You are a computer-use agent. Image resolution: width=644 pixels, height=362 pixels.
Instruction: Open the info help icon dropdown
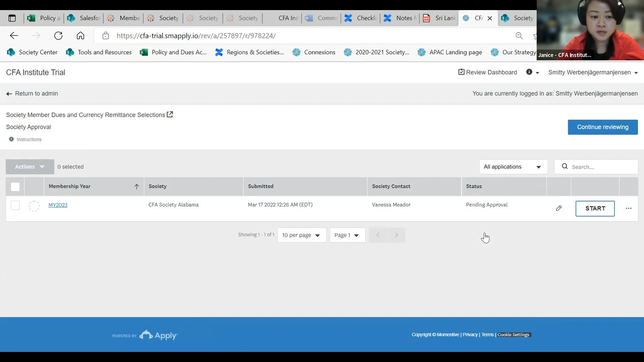click(532, 72)
